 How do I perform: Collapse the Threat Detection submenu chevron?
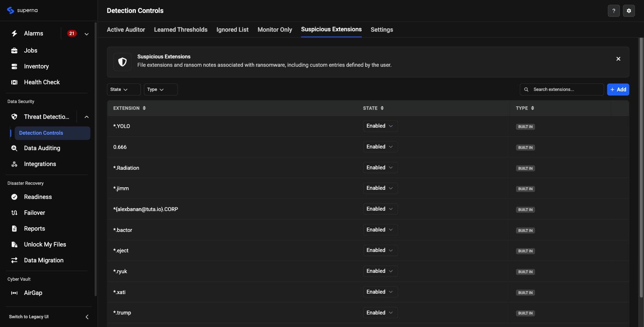tap(86, 117)
